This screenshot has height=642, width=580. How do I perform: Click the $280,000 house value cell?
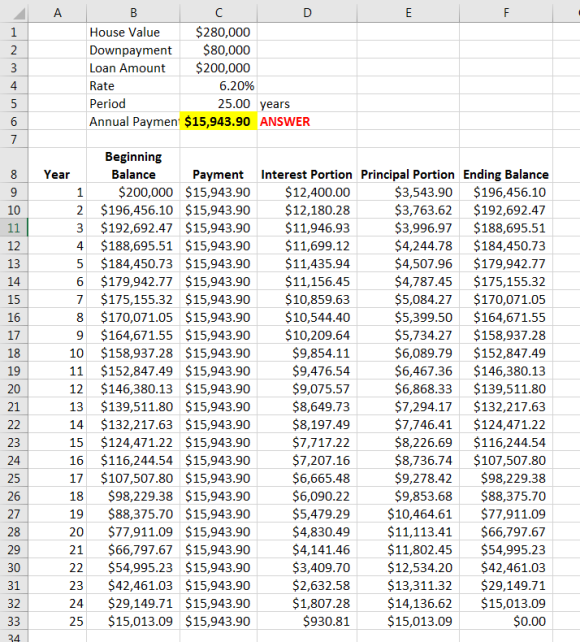[x=219, y=32]
